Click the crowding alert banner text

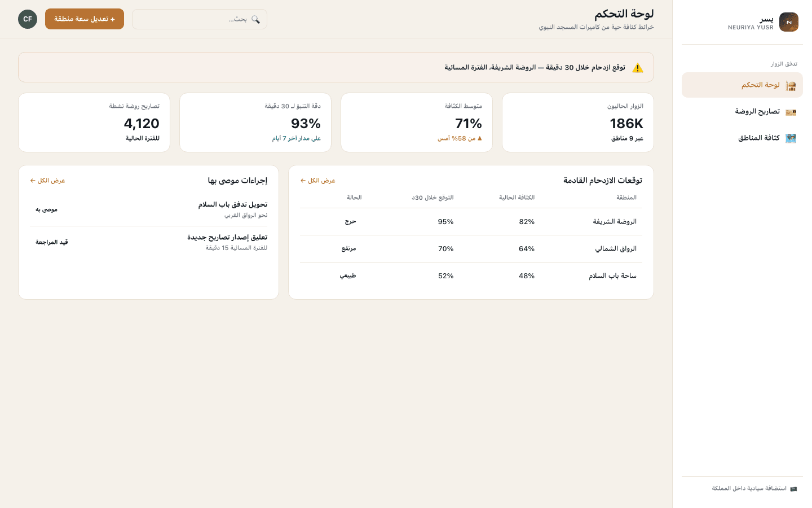[535, 68]
